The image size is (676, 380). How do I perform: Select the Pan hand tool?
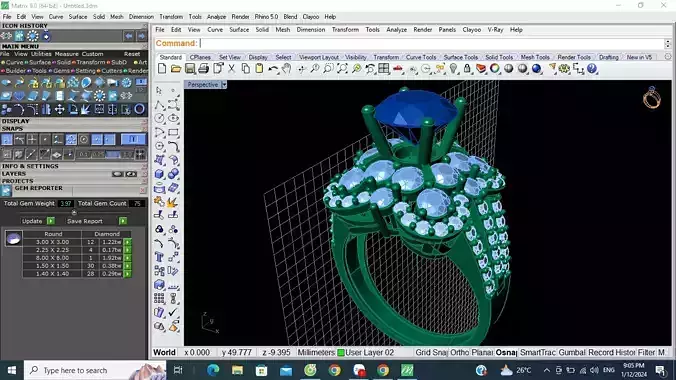pyautogui.click(x=287, y=69)
